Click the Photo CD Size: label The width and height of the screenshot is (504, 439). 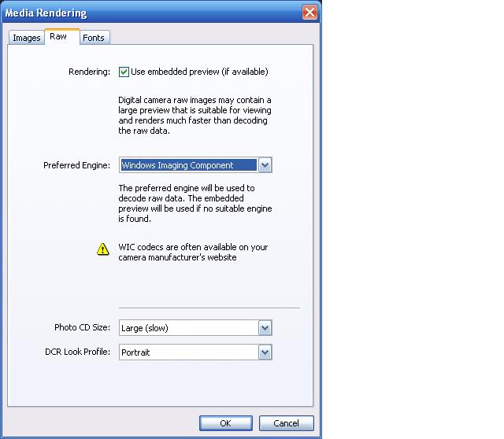(82, 327)
